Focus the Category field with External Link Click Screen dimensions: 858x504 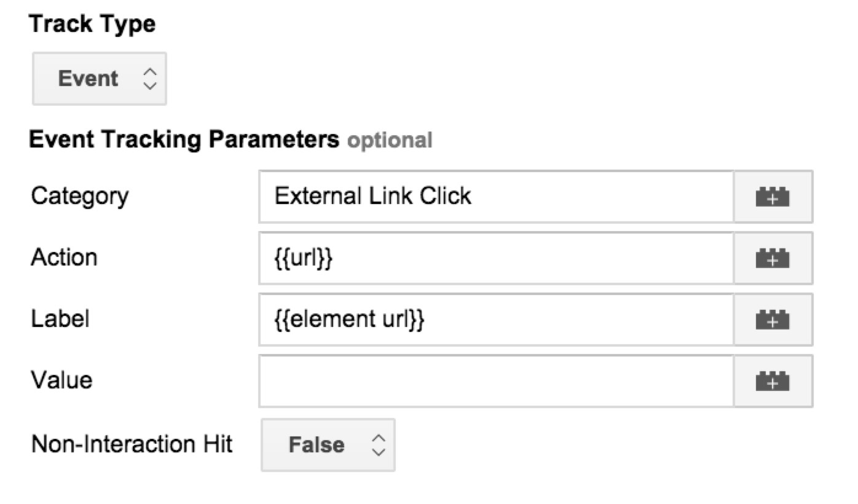[x=496, y=197]
